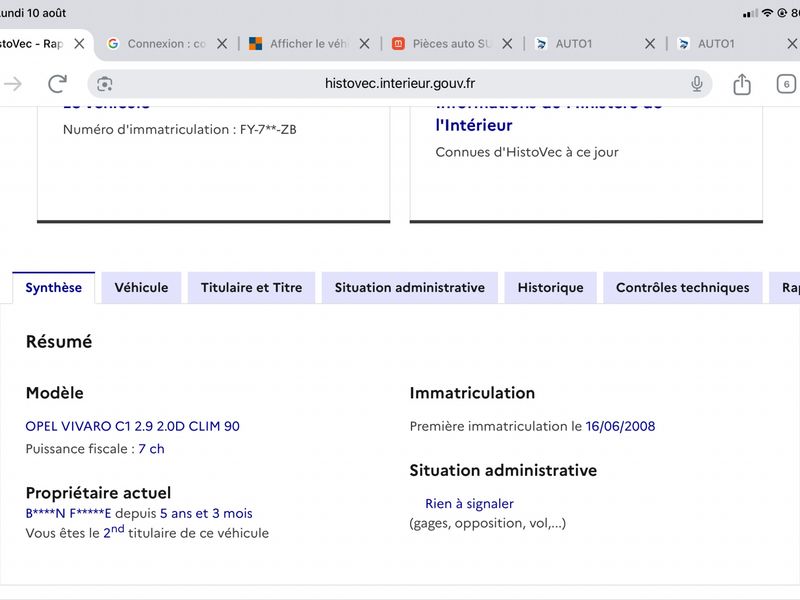Click the Numéro d'immatriculation FY-7**-ZB text
Screen dimensions: 800x600
180,130
